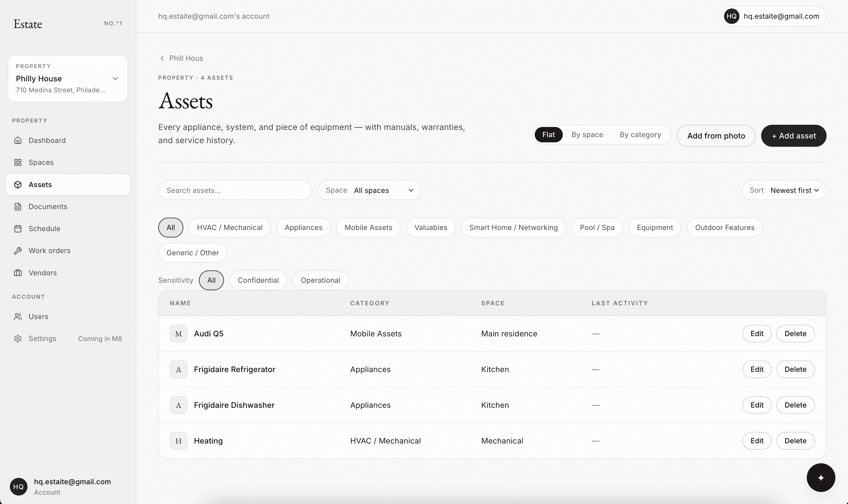Viewport: 848px width, 504px height.
Task: Click the Work orders wrench icon
Action: point(18,251)
